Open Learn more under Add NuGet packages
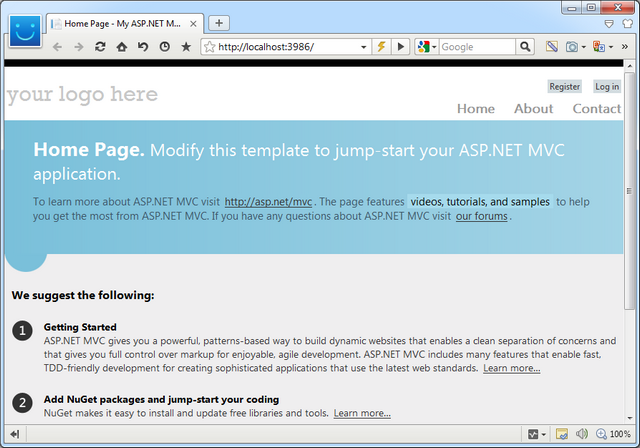This screenshot has height=448, width=640. coord(362,413)
